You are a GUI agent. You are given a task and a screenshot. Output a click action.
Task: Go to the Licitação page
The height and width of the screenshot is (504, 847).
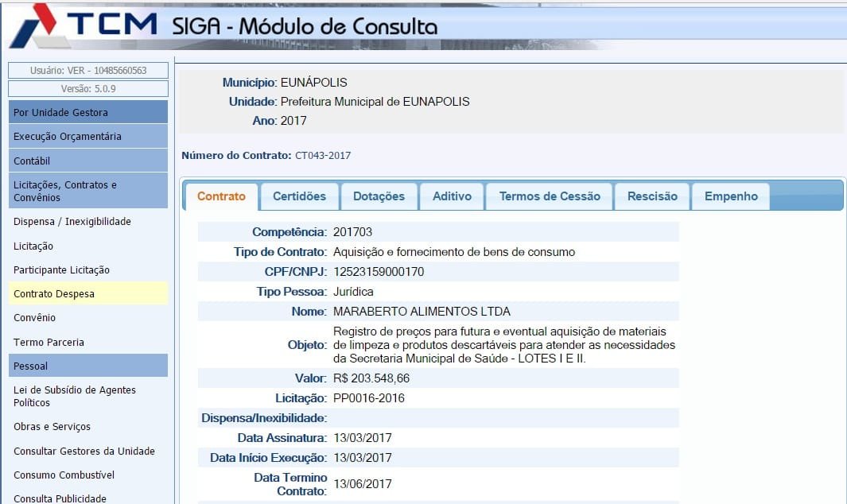33,246
